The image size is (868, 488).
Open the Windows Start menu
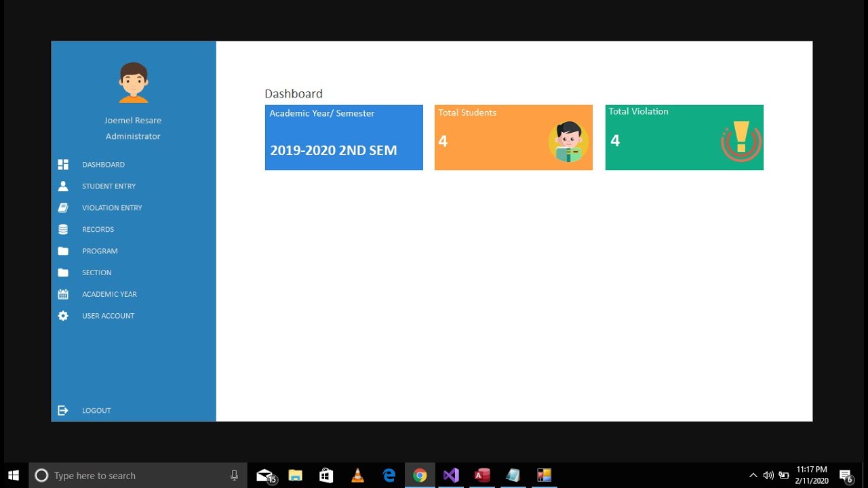(13, 475)
